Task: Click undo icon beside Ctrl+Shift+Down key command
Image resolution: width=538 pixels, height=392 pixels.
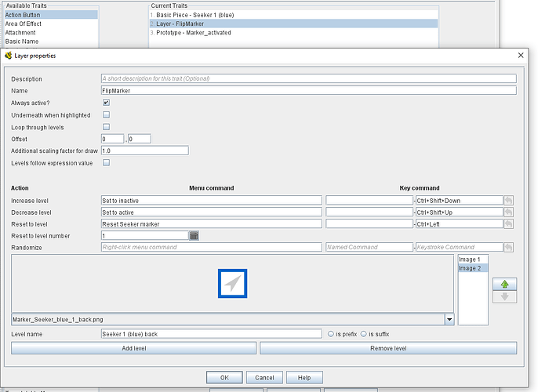Action: tap(509, 201)
